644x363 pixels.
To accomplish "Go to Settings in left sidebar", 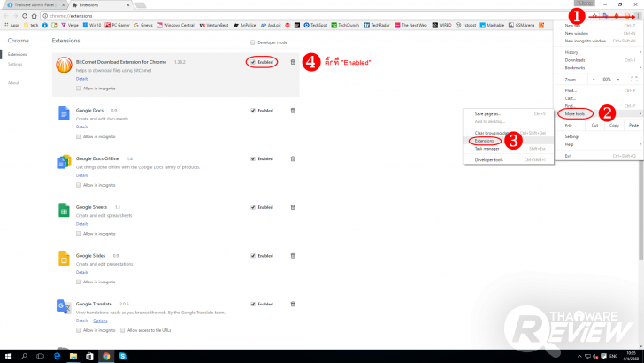I will (15, 64).
